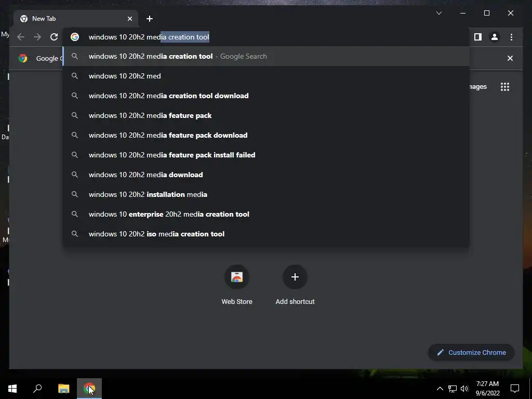Open the network tray icon
532x399 pixels.
pos(453,389)
